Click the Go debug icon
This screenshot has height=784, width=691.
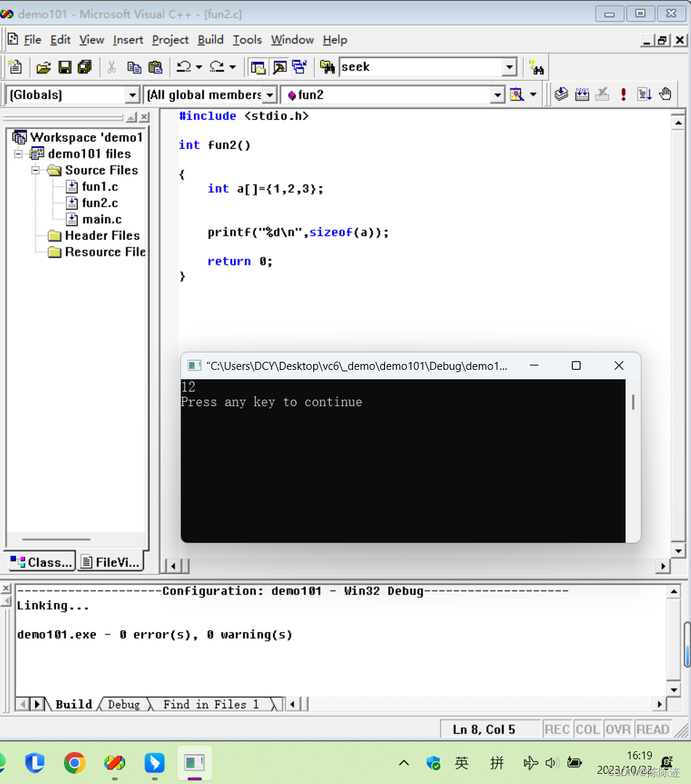coord(644,94)
